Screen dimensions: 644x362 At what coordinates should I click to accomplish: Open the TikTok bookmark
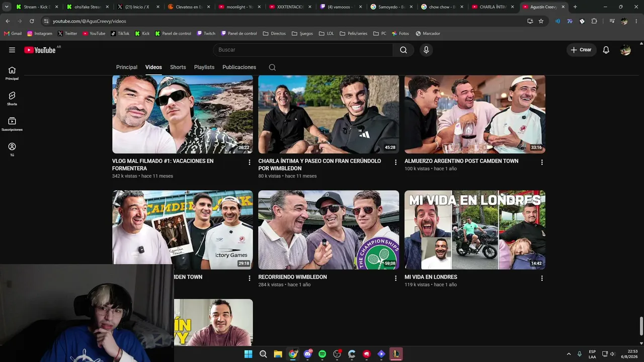pos(120,34)
